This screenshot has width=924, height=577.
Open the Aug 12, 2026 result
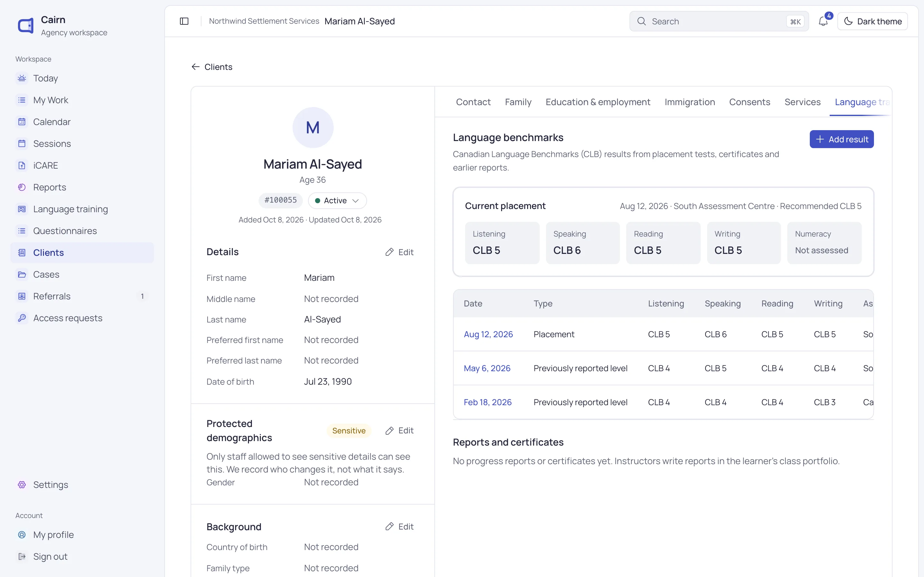click(x=488, y=334)
